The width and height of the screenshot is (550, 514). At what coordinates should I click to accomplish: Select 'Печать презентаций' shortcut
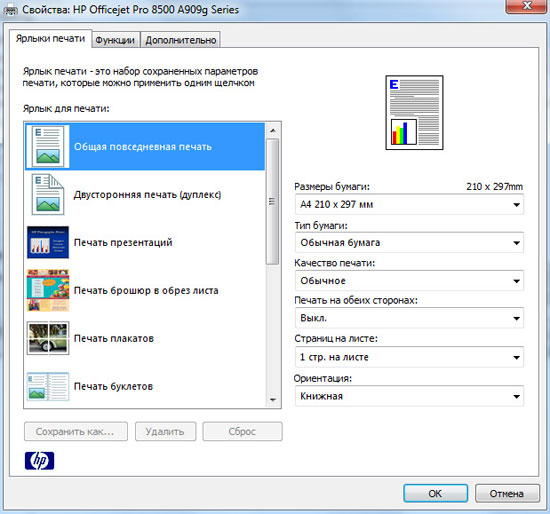[145, 242]
